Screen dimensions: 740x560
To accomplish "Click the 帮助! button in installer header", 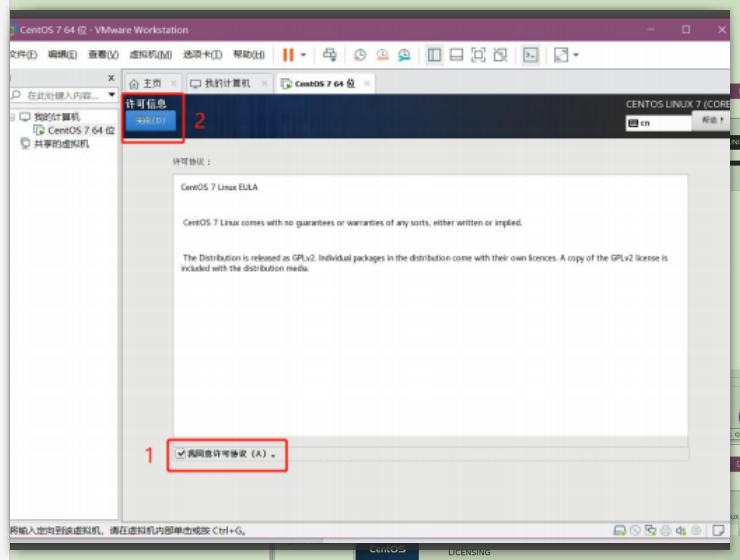I will [712, 120].
